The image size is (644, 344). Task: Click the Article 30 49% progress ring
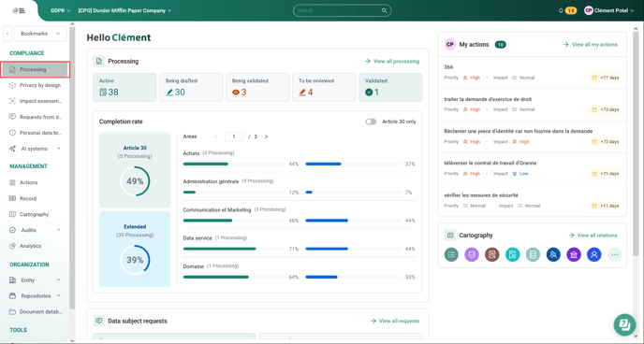tap(135, 181)
